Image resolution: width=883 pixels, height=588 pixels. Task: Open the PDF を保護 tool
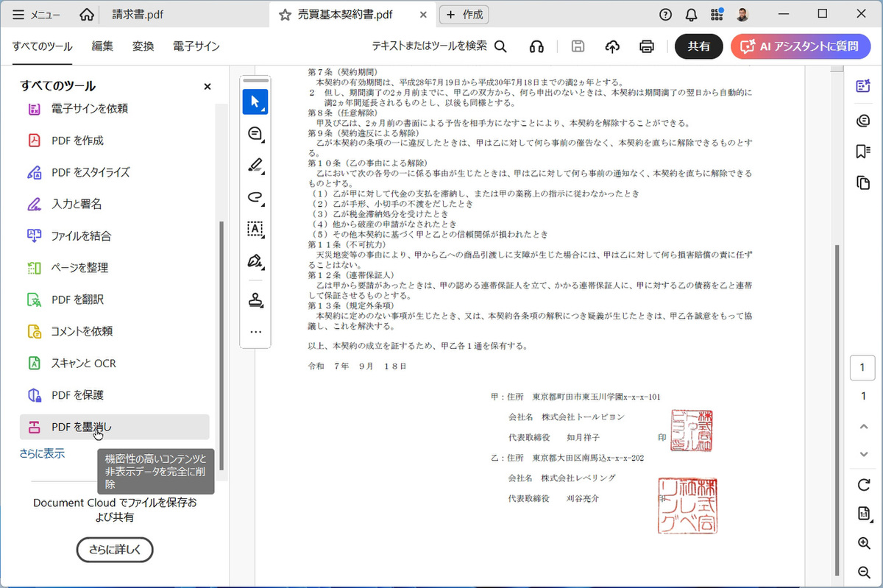click(114, 394)
